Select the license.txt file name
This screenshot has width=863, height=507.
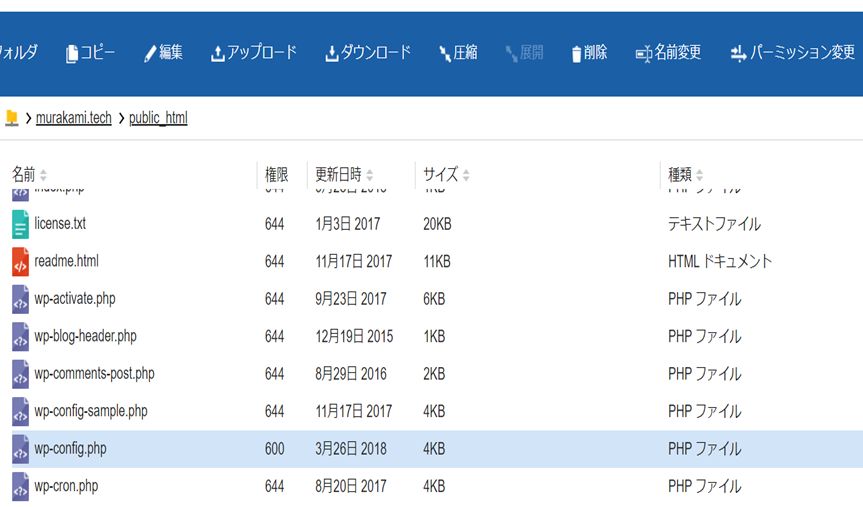point(60,223)
